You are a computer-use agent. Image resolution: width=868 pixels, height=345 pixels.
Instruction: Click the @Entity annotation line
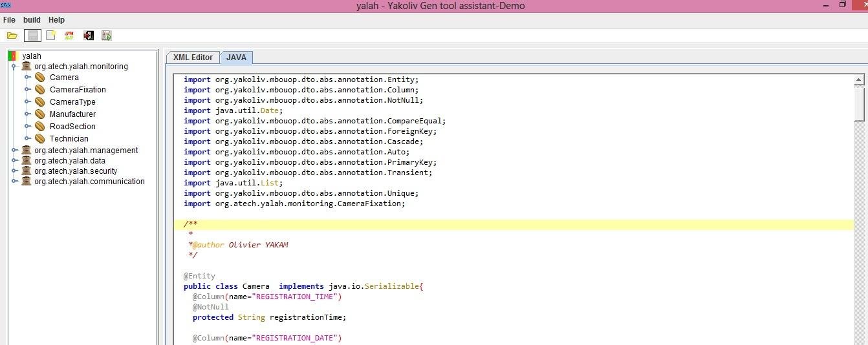pos(199,276)
